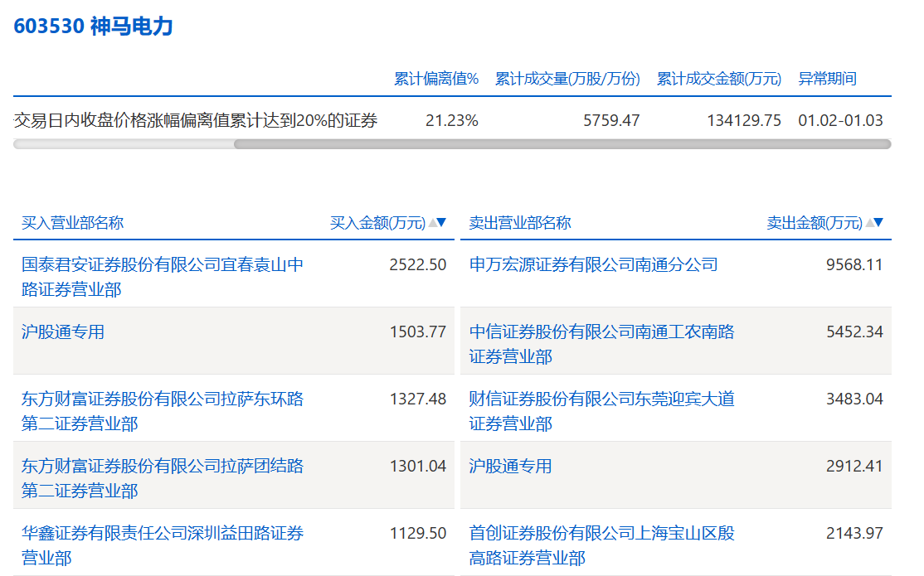Open 财信证券东莞迎宾大道证券营业部 link

(x=601, y=411)
